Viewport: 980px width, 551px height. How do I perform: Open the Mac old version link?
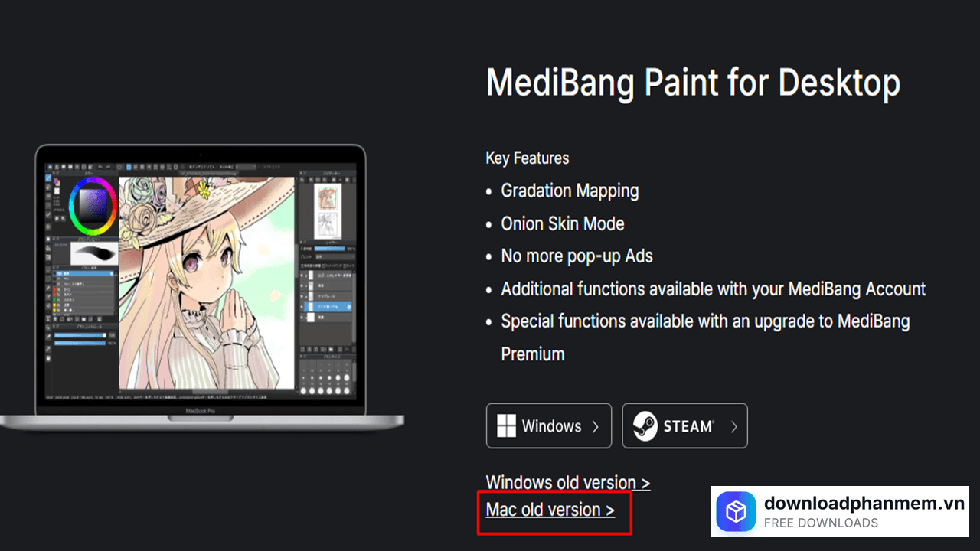pyautogui.click(x=550, y=510)
